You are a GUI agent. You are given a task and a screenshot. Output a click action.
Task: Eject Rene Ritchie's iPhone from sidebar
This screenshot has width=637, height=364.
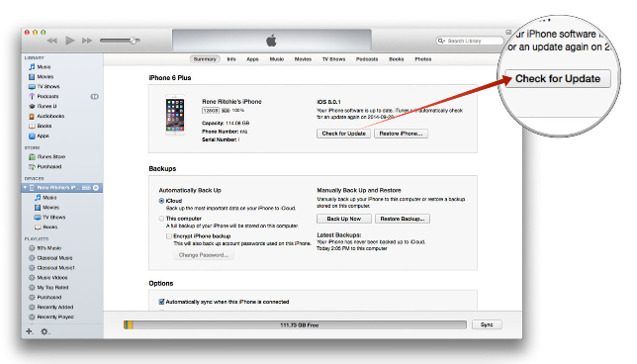(x=96, y=188)
